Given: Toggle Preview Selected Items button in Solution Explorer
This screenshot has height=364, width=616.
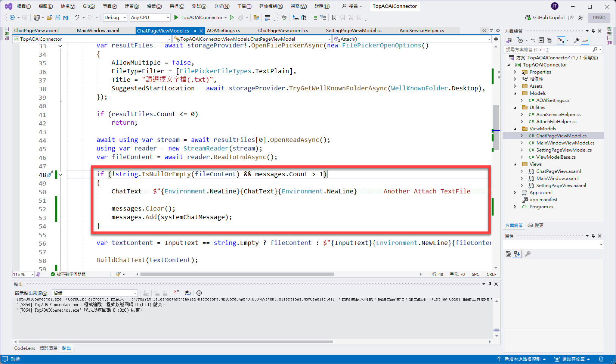Looking at the screenshot, I should (585, 40).
